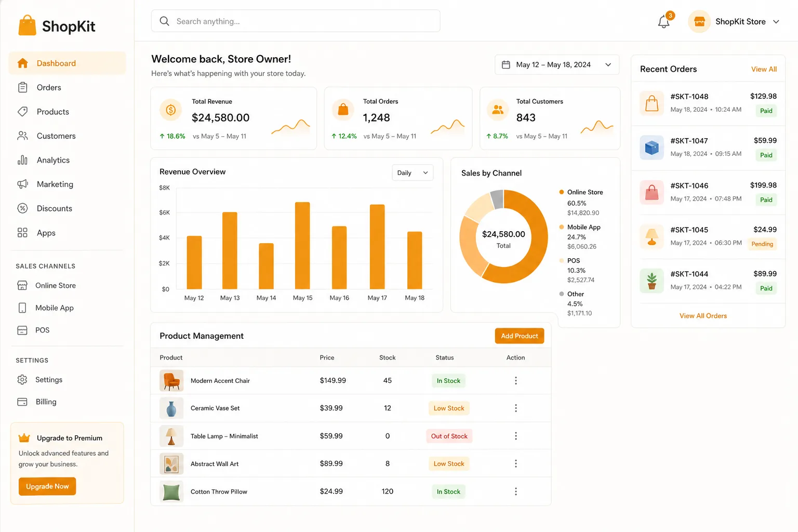798x532 pixels.
Task: Click the Pending status badge
Action: coord(762,244)
